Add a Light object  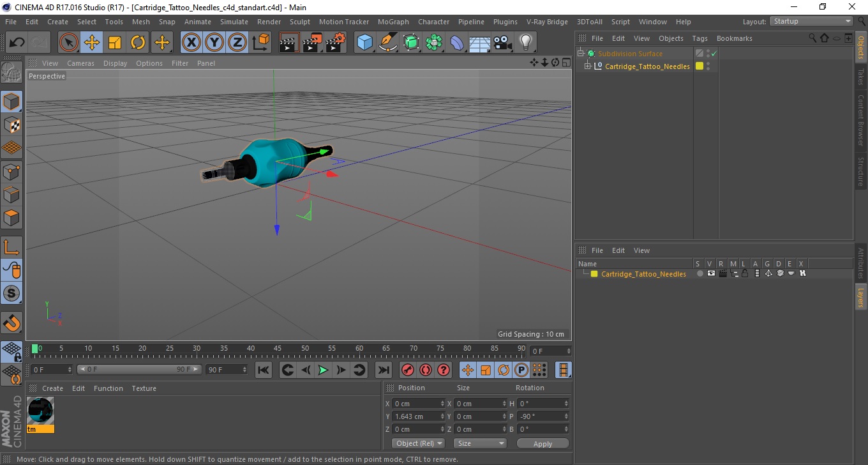[525, 43]
